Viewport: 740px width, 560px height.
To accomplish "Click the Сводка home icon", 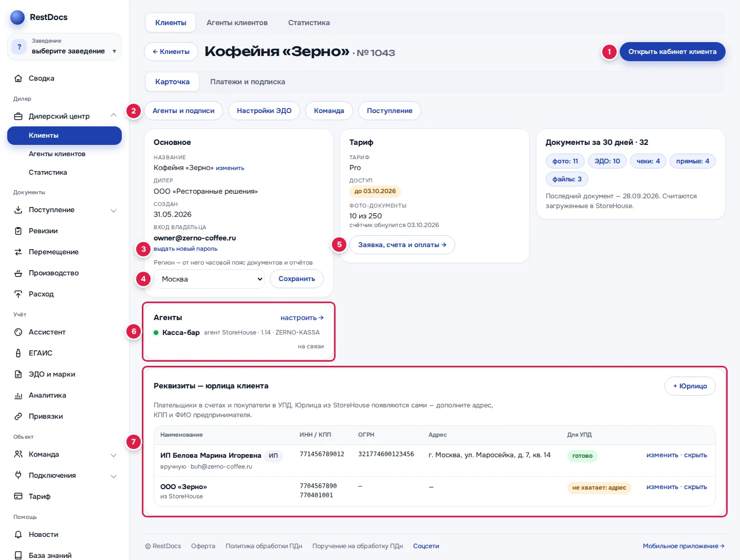I will (18, 79).
